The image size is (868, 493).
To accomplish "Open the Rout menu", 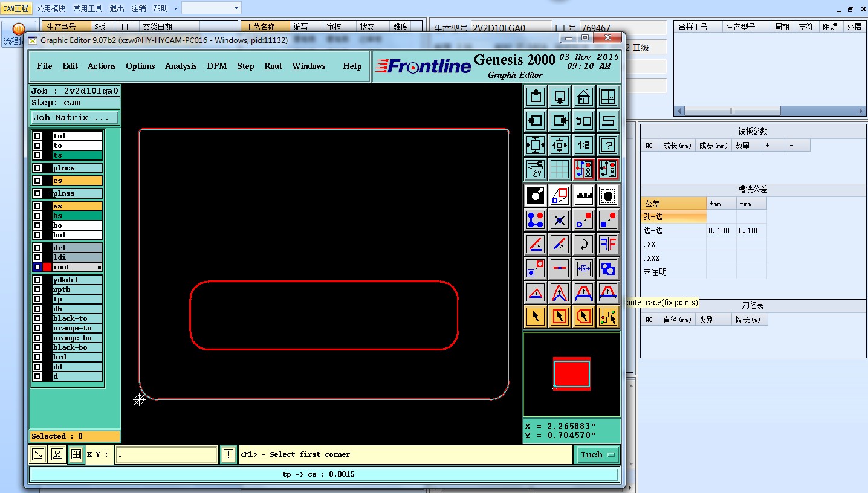I will click(x=273, y=66).
